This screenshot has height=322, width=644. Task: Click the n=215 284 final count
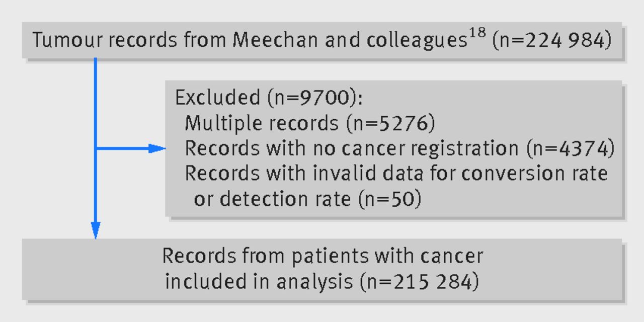click(420, 282)
